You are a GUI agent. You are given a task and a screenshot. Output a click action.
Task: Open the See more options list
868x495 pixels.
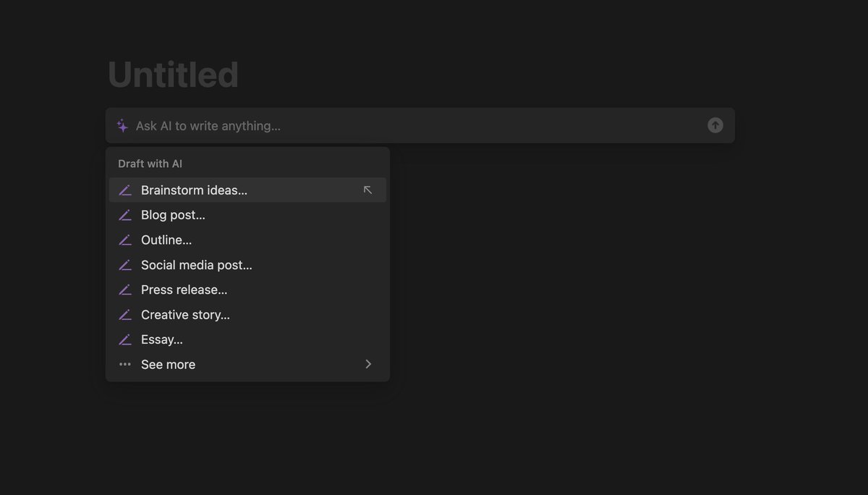pos(169,365)
